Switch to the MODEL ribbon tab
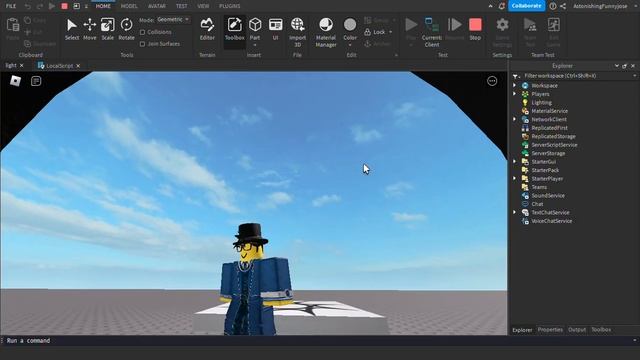Image resolution: width=640 pixels, height=360 pixels. (129, 6)
